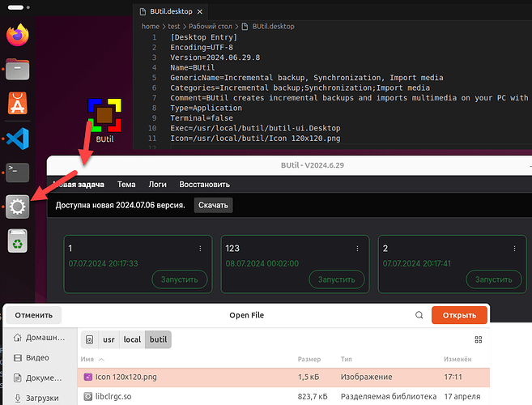Open the Логи menu in BUtil
The image size is (532, 405).
coord(157,185)
